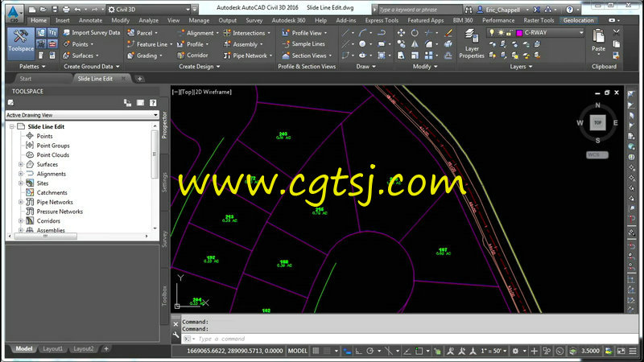Select the Move tool in Modify panel
The width and height of the screenshot is (644, 362).
(x=401, y=33)
